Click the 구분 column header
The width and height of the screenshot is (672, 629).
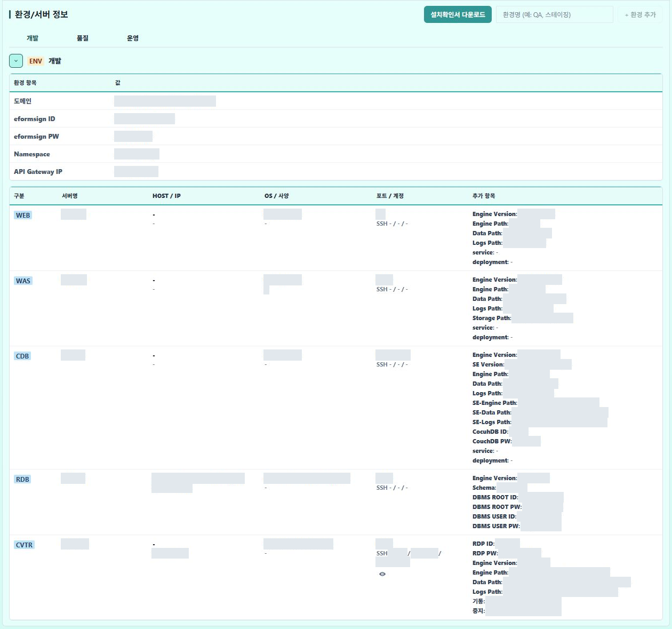(x=19, y=196)
